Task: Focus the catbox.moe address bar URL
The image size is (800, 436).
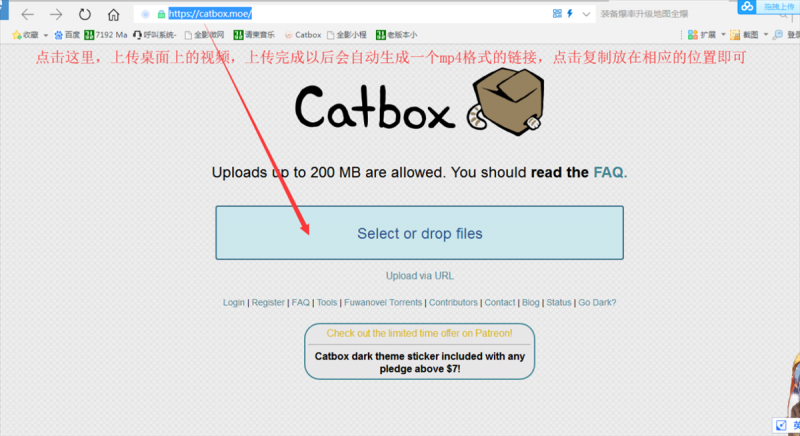Action: 210,14
